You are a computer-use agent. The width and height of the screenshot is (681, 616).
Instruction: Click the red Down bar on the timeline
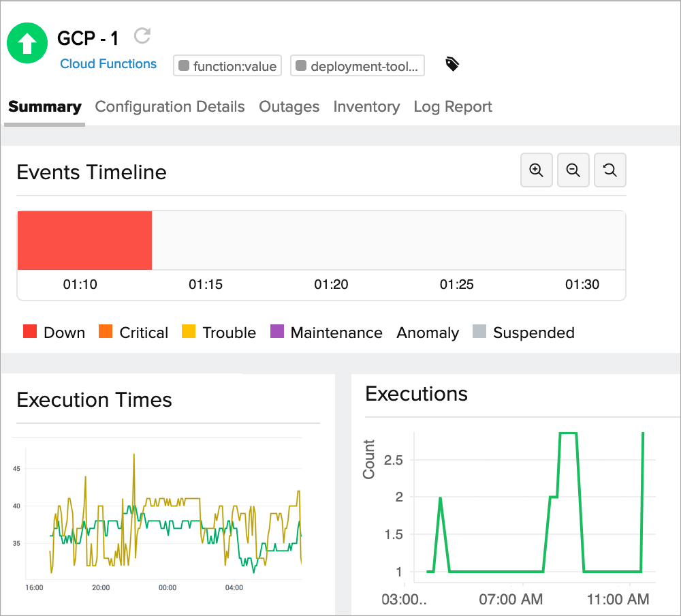pyautogui.click(x=84, y=240)
